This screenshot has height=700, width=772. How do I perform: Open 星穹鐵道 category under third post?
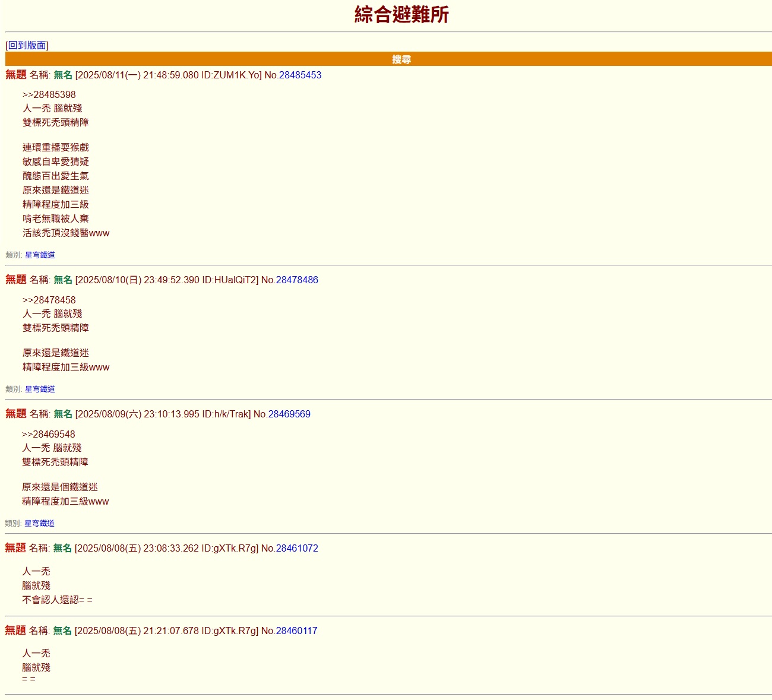[39, 523]
